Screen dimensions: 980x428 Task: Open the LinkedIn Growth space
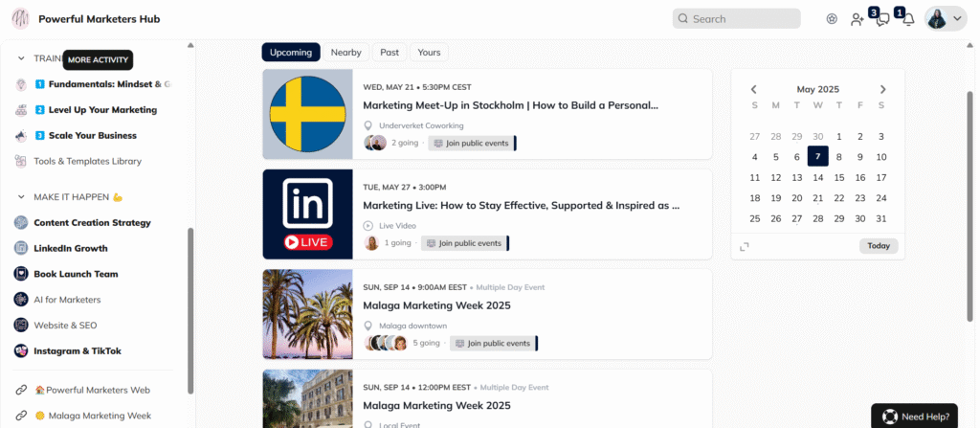click(71, 248)
